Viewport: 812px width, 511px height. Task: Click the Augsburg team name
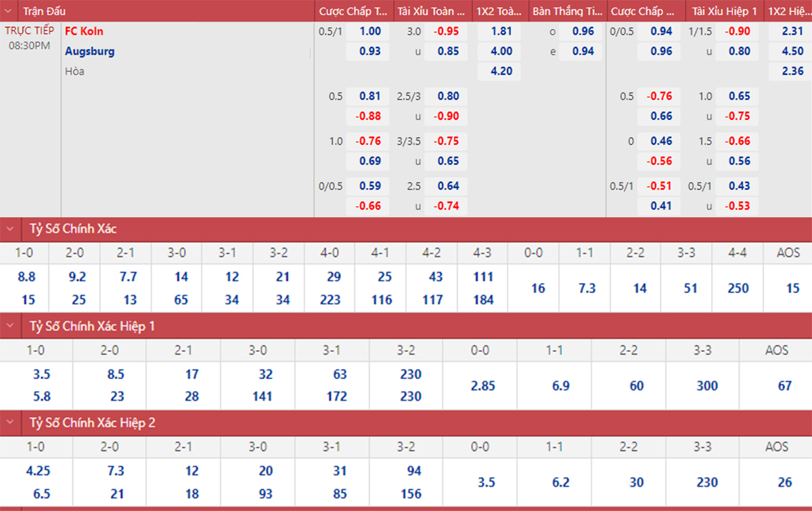89,51
